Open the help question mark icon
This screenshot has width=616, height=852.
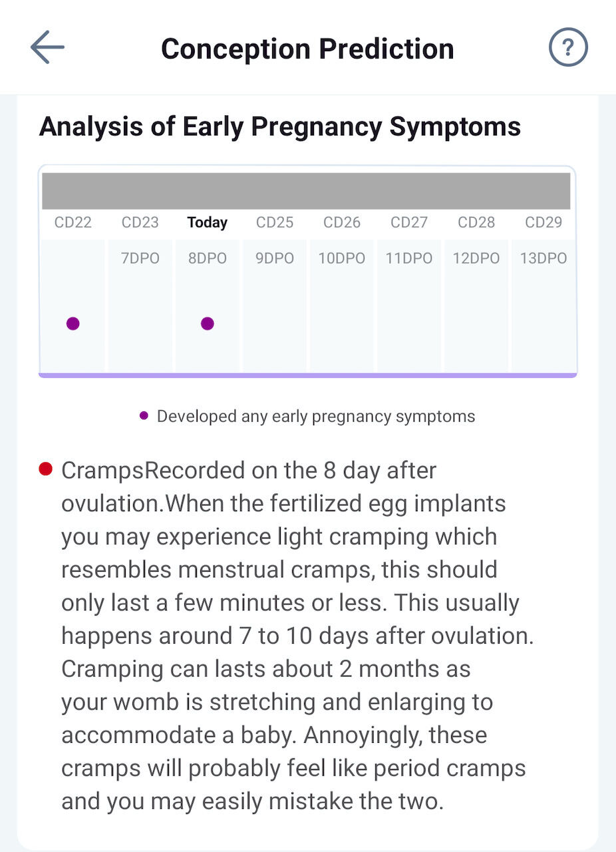(x=568, y=48)
